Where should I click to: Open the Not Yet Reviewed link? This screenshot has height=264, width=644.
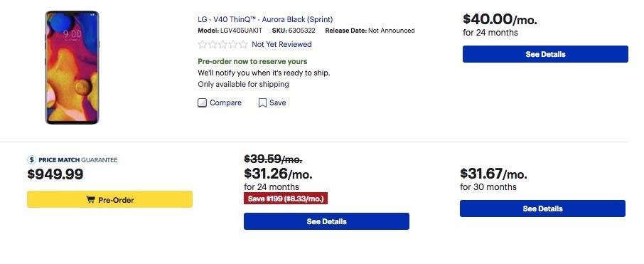tap(281, 44)
